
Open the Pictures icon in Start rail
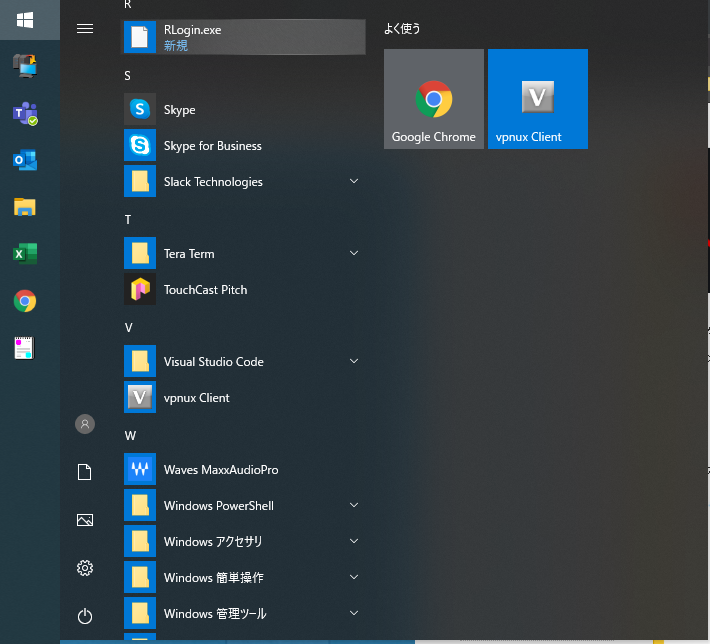pos(85,520)
